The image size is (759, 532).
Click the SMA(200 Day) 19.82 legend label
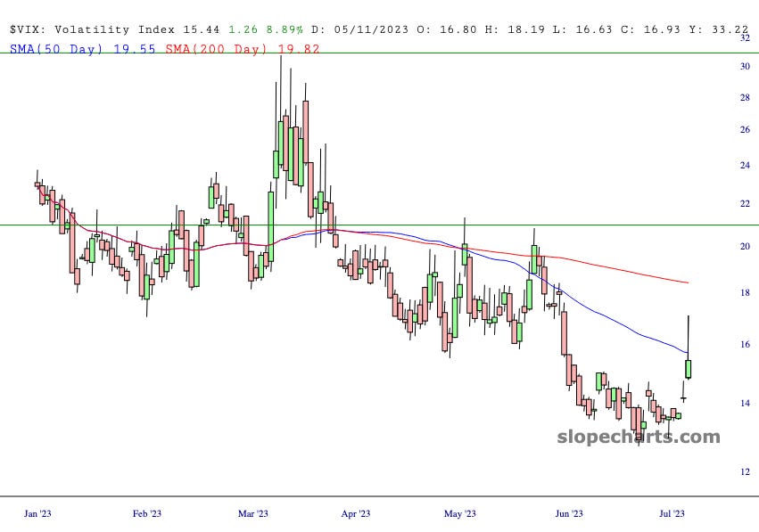pos(243,49)
